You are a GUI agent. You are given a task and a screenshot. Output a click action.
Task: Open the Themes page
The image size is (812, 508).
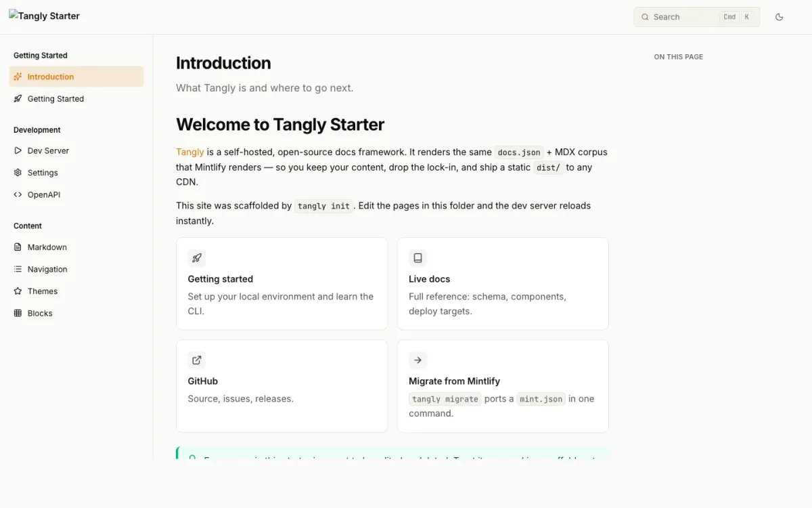[x=76, y=291]
